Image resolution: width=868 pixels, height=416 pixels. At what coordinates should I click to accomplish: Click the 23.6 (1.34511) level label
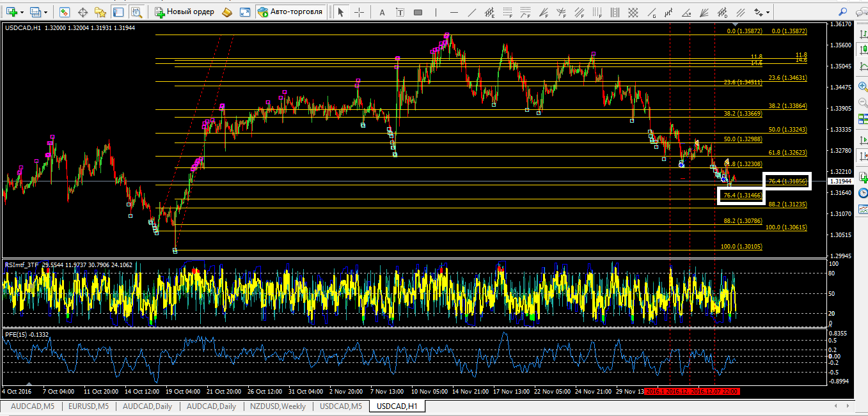(x=743, y=82)
